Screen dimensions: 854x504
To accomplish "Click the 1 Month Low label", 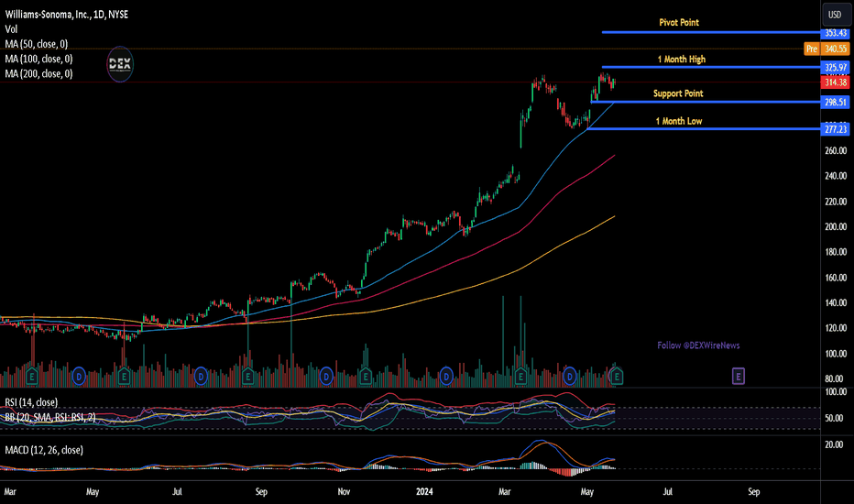I will (679, 121).
